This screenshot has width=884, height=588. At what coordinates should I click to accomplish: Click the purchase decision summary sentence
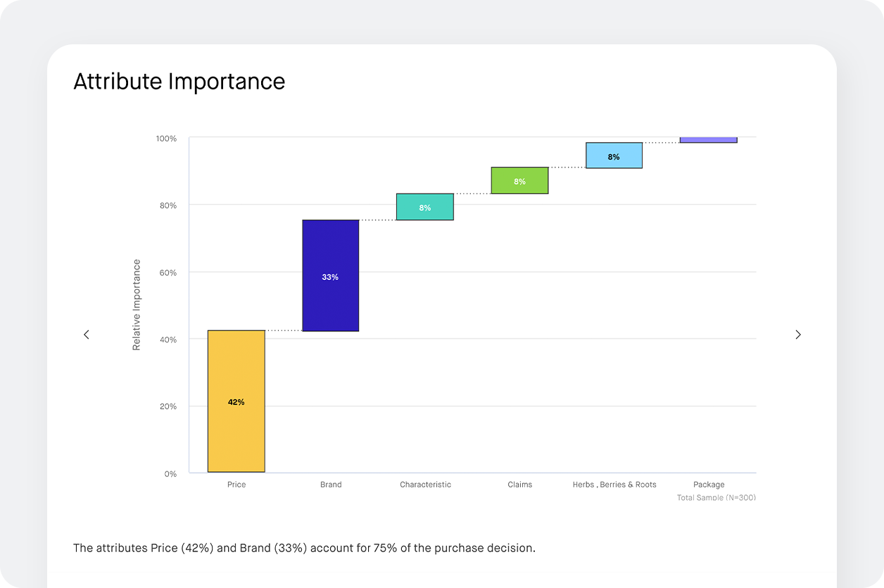304,548
